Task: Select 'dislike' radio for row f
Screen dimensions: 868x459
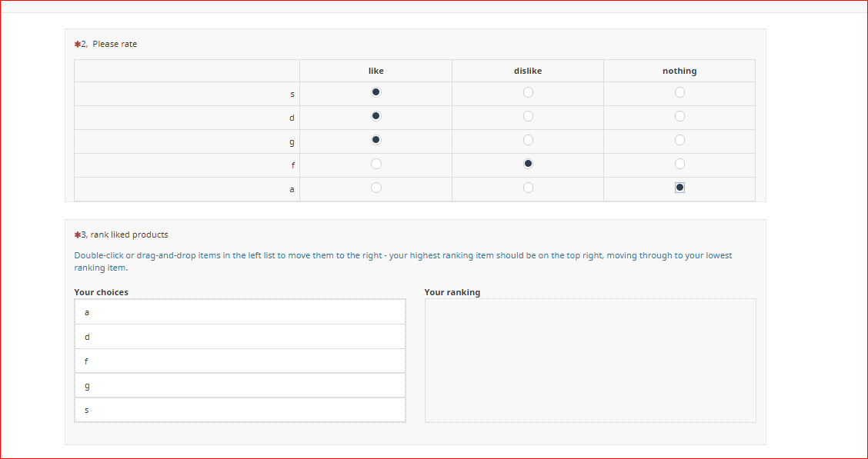Action: pos(528,164)
